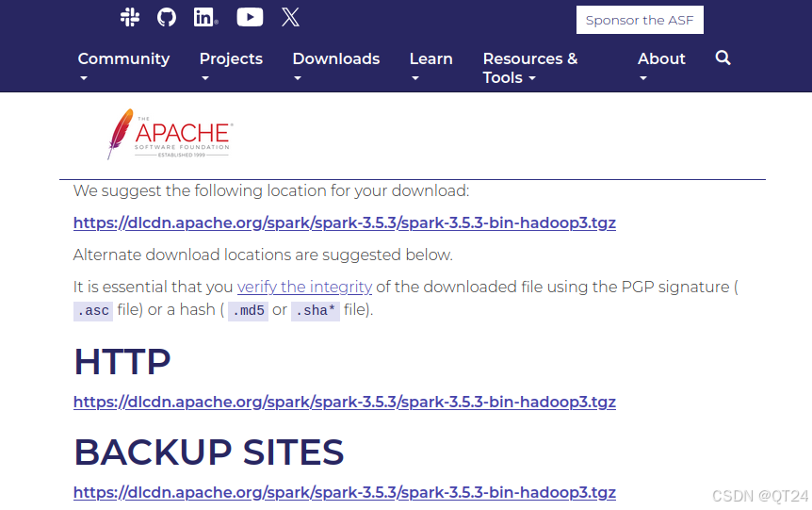Expand the caret beside Tools
This screenshot has height=510, width=812.
pos(532,78)
